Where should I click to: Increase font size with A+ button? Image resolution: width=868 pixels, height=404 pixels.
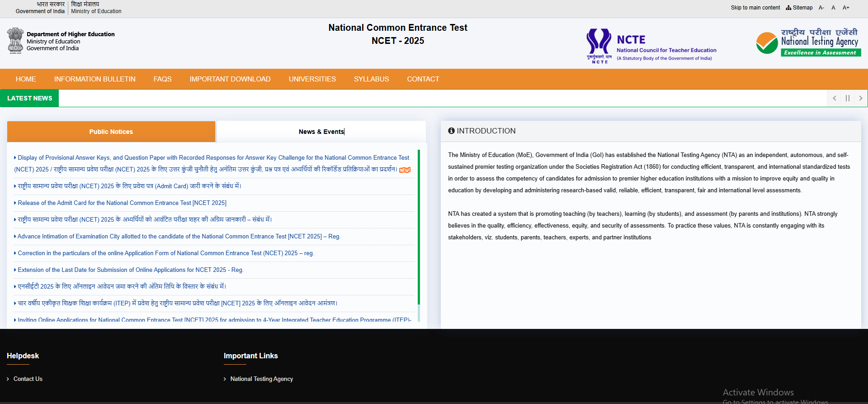tap(846, 8)
